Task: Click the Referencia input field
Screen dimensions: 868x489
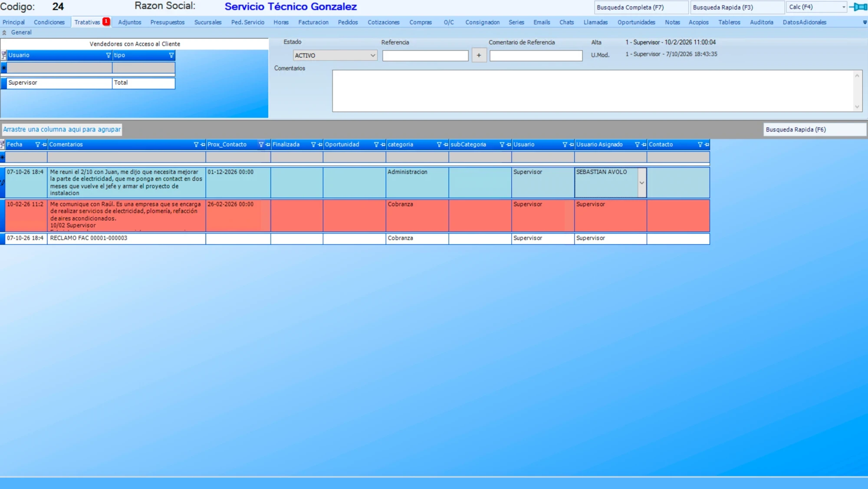Action: point(425,56)
